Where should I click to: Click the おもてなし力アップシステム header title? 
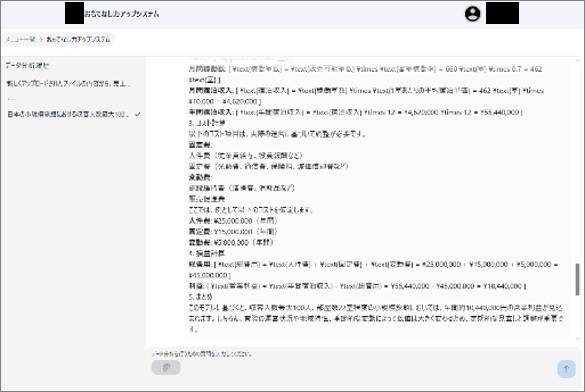122,14
